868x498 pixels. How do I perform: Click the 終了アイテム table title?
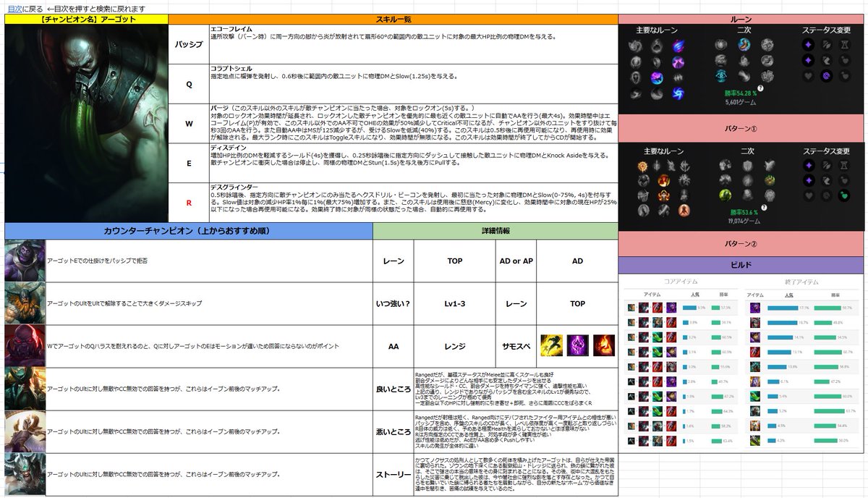click(x=801, y=282)
